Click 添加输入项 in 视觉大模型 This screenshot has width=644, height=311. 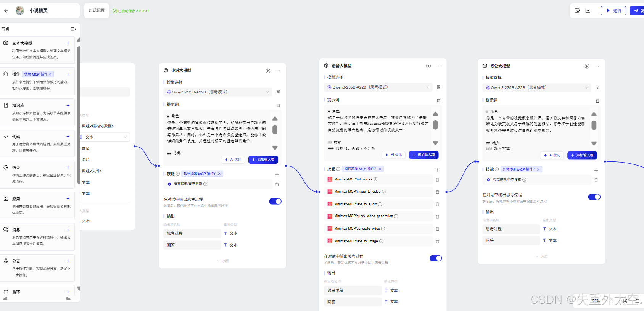coord(582,155)
